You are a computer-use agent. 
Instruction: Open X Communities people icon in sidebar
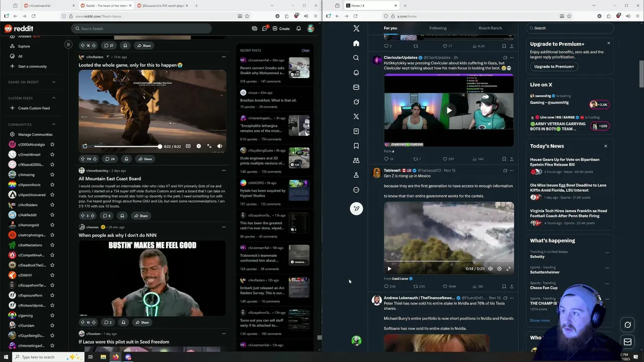click(356, 160)
